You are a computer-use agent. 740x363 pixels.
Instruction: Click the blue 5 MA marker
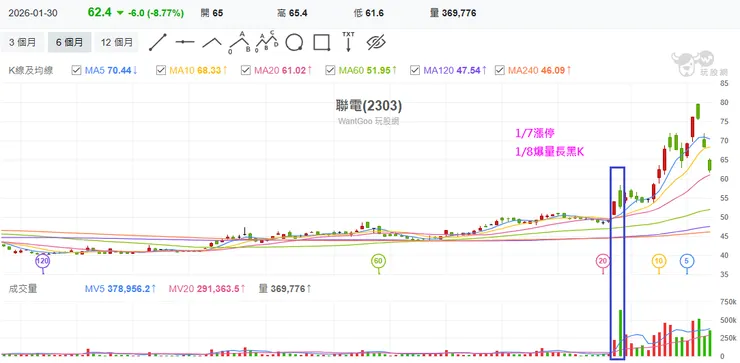(x=687, y=261)
